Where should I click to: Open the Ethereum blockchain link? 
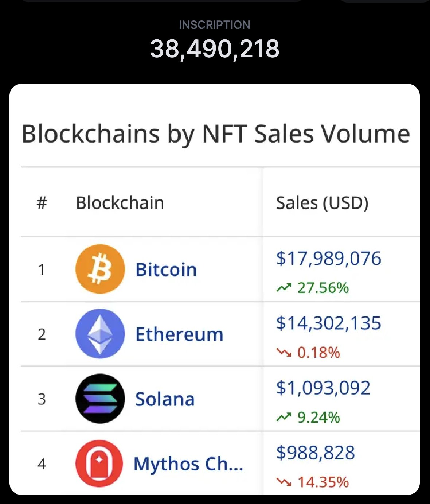[x=179, y=334]
